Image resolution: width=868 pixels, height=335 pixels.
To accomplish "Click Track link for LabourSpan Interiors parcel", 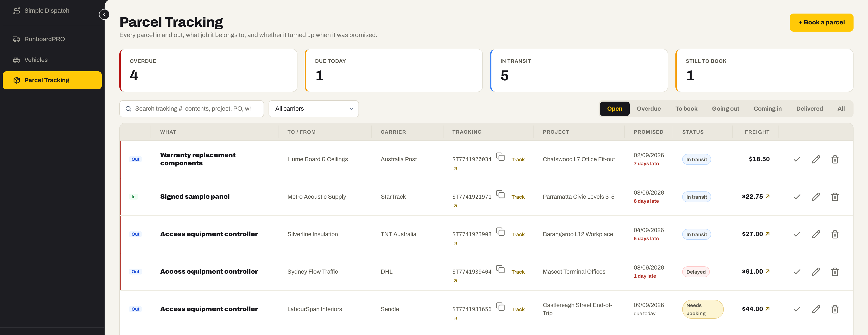I will [x=518, y=309].
